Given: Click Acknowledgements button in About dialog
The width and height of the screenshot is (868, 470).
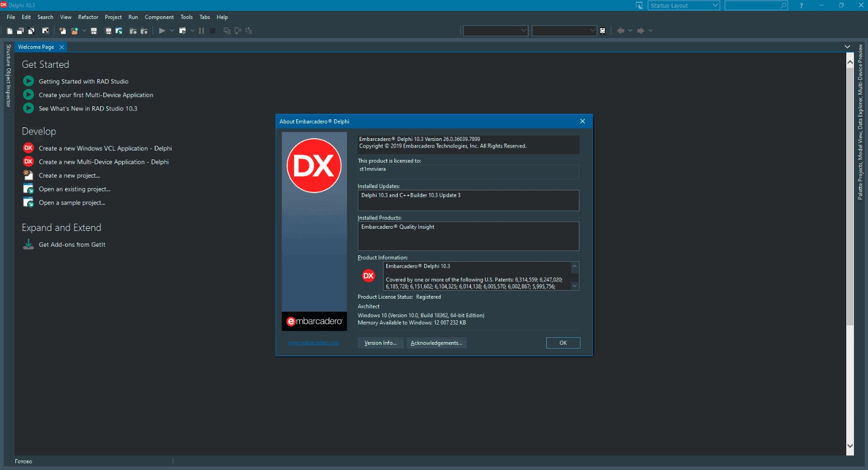Looking at the screenshot, I should pos(436,343).
